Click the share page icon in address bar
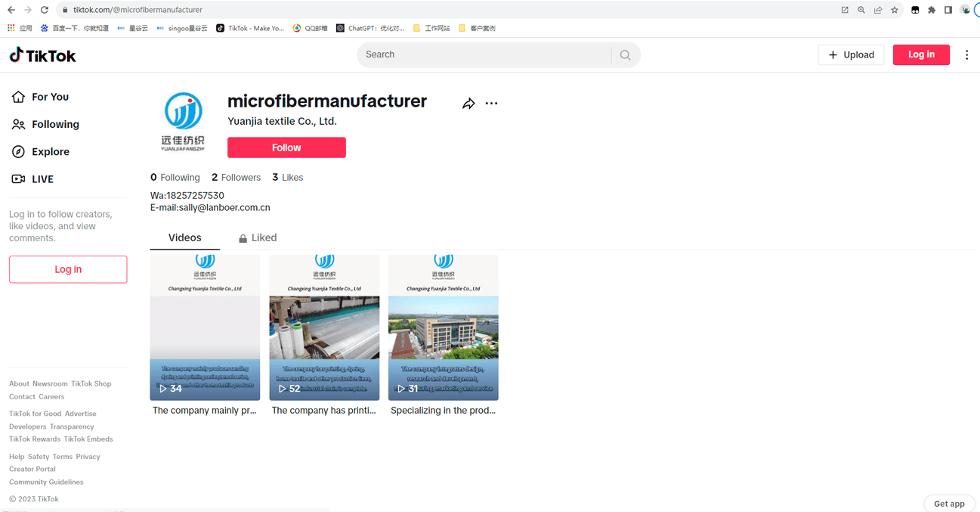Viewport: 980px width, 512px height. point(878,10)
